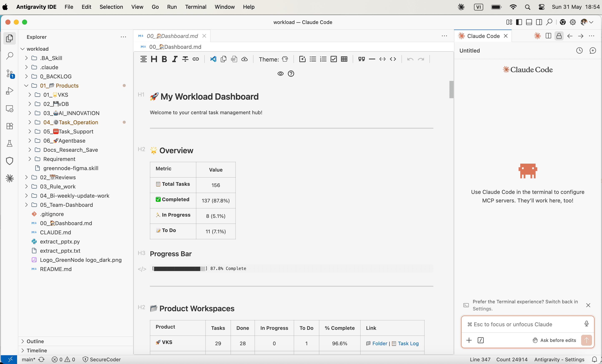The image size is (602, 364).
Task: Open Remote Explorer in the activity bar
Action: click(x=10, y=108)
